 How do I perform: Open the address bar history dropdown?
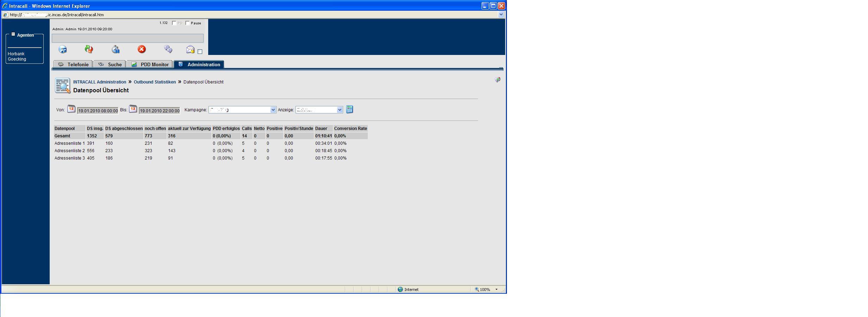coord(501,15)
